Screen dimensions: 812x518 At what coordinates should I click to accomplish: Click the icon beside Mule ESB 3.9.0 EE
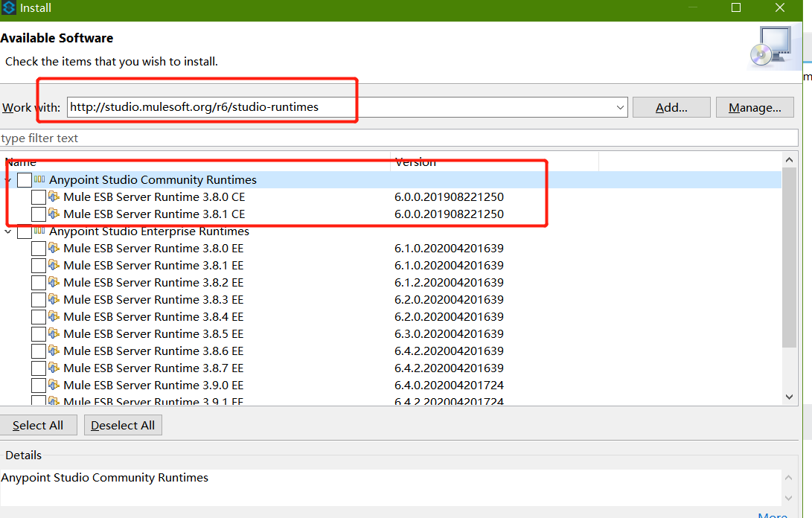[54, 384]
